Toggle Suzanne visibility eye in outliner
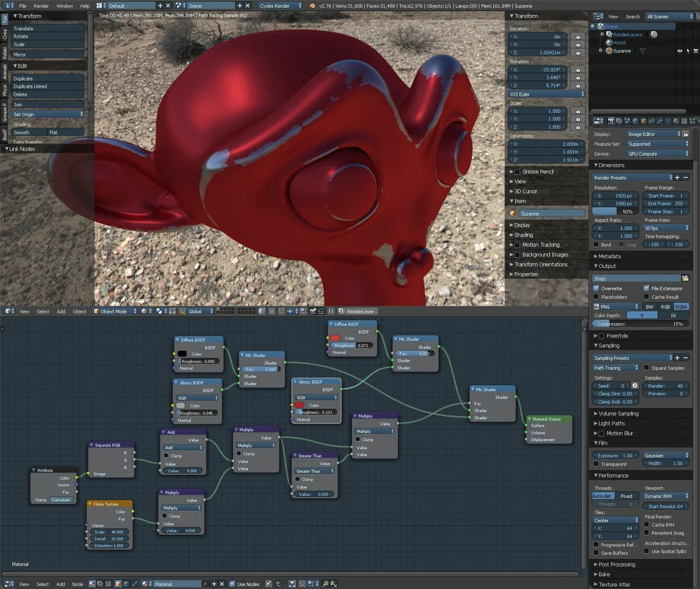The height and width of the screenshot is (589, 700). coord(679,51)
